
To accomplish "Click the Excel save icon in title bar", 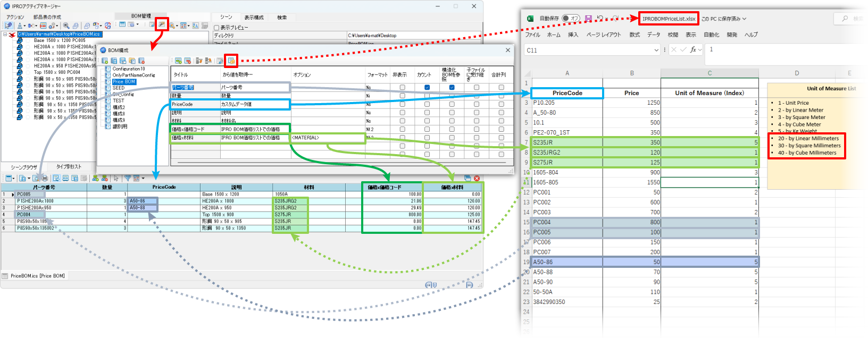I will click(x=588, y=19).
